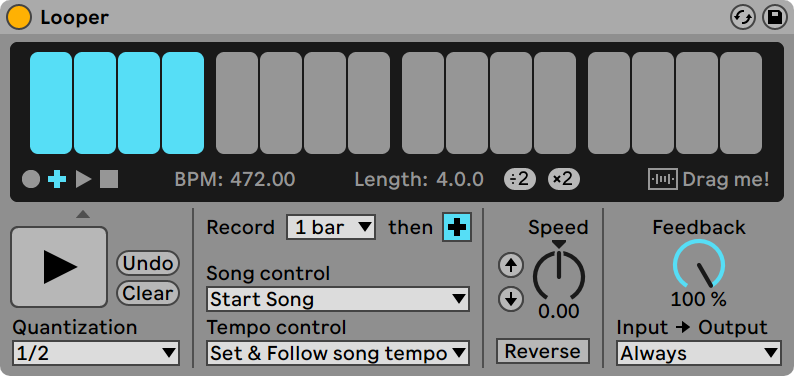This screenshot has width=794, height=376.
Task: Click the large multi-purpose play button
Action: [x=59, y=267]
